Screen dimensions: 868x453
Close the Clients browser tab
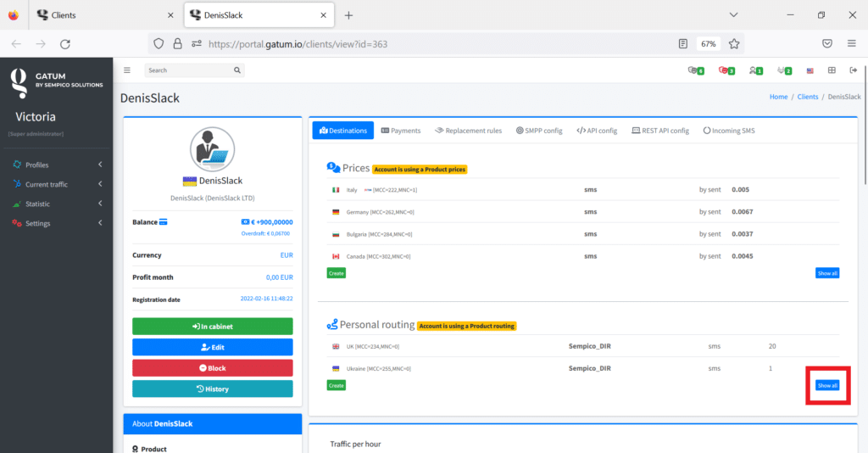[x=170, y=15]
